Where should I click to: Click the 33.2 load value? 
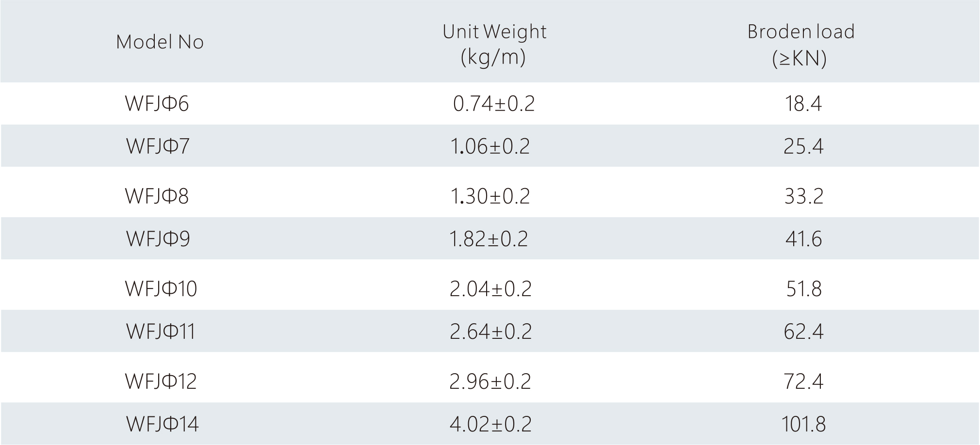pos(804,196)
